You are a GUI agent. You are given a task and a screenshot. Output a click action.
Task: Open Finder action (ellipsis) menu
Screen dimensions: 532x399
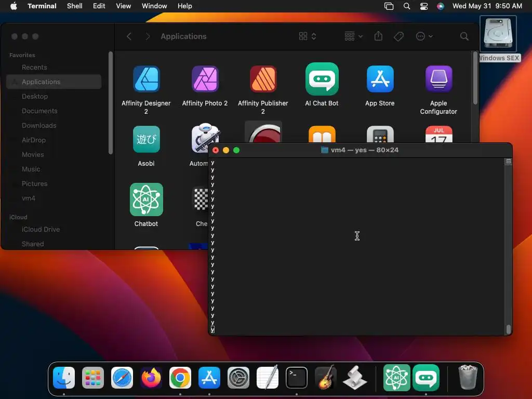(x=424, y=36)
